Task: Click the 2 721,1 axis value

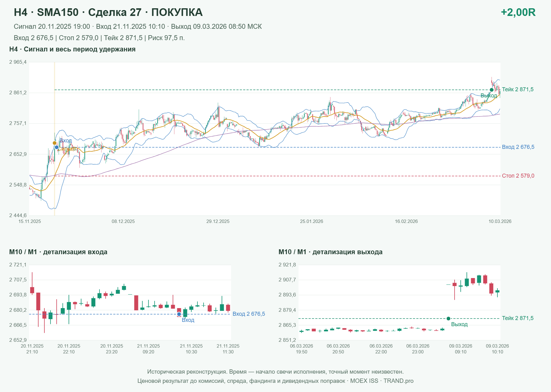Action: [x=18, y=265]
